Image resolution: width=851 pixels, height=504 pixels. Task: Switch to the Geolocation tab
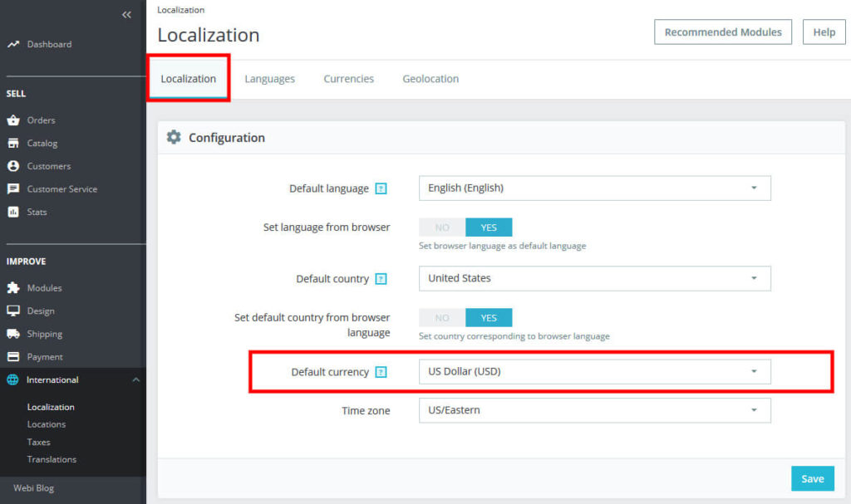[430, 79]
